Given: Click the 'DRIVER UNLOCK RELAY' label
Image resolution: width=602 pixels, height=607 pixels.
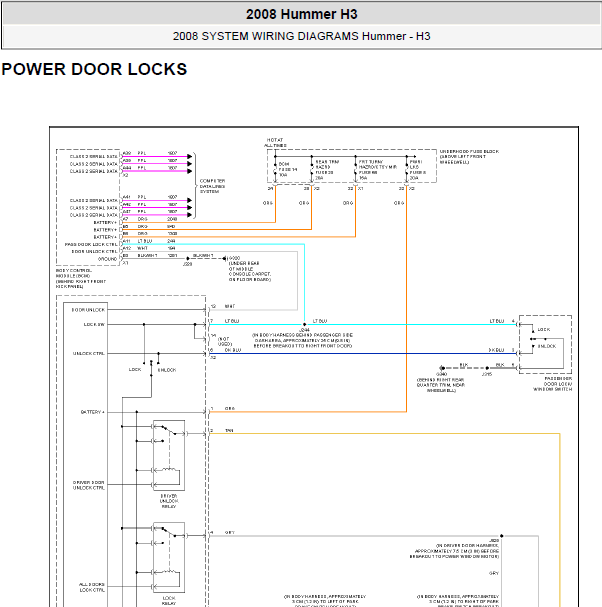Looking at the screenshot, I should 169,501.
